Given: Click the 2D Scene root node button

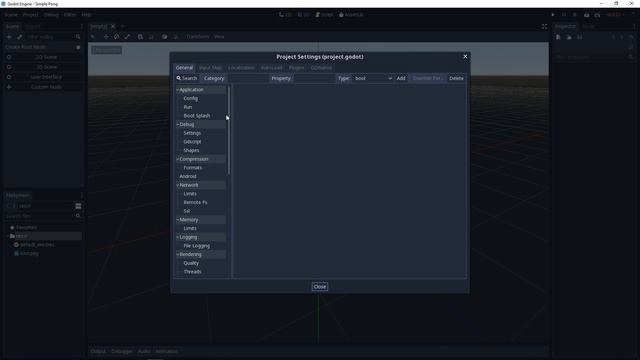Looking at the screenshot, I should (46, 57).
